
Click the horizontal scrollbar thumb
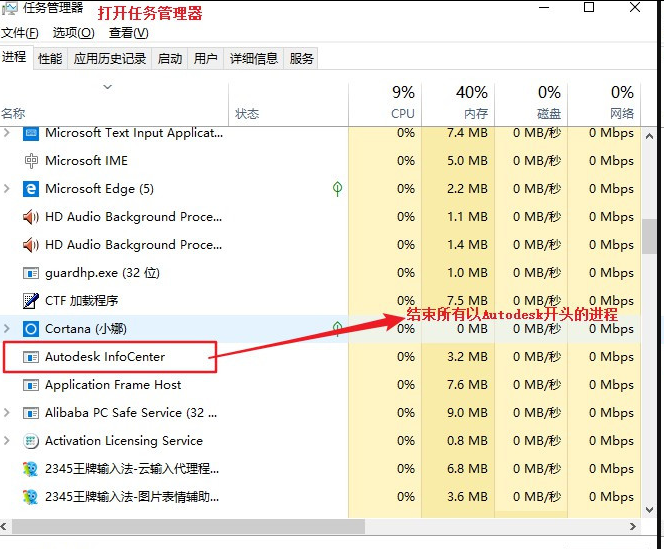pyautogui.click(x=188, y=527)
